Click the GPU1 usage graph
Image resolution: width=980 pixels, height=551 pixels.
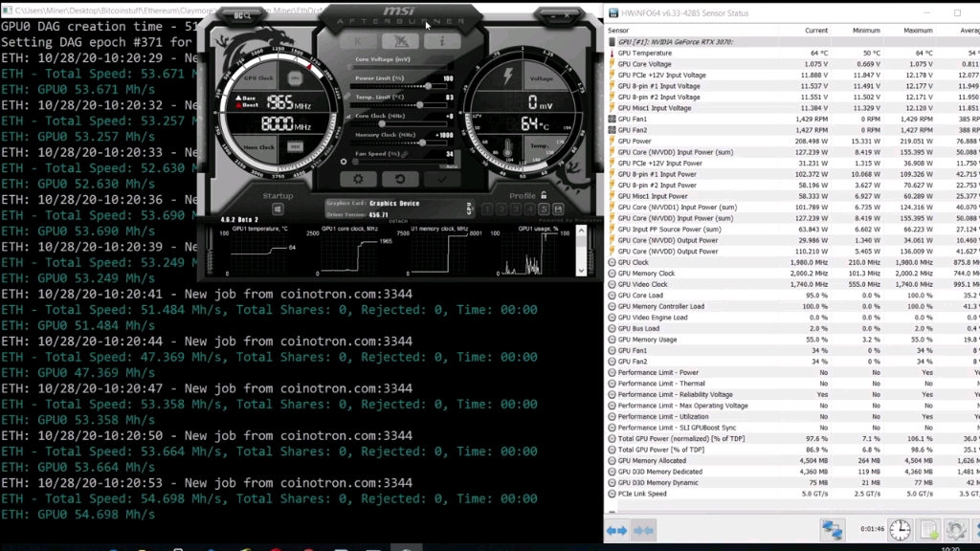531,252
